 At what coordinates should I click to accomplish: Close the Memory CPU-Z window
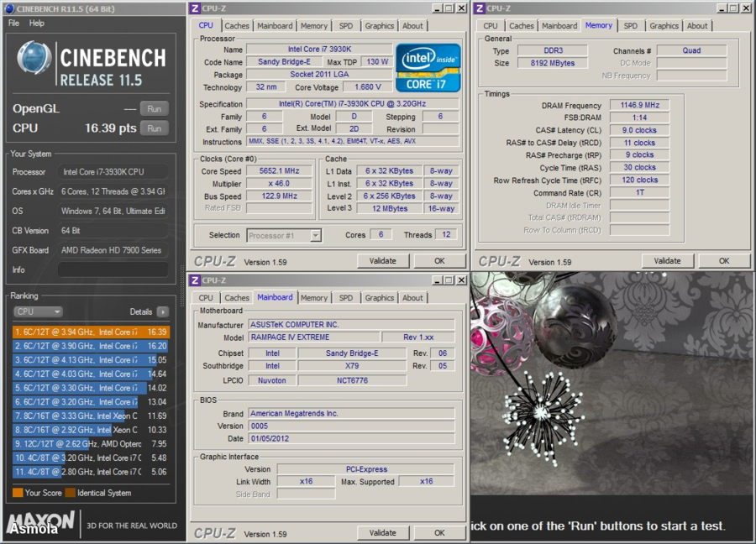(746, 8)
